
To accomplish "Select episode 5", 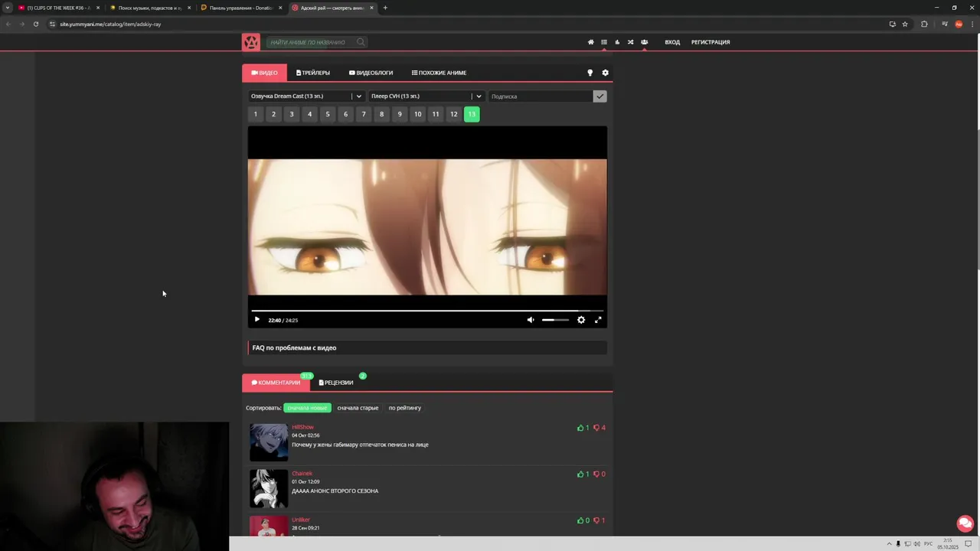I will [328, 114].
